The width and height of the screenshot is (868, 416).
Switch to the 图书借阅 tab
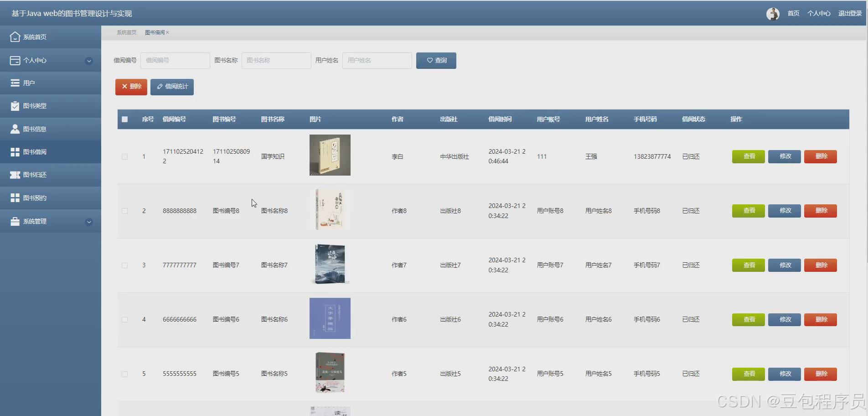[x=155, y=32]
